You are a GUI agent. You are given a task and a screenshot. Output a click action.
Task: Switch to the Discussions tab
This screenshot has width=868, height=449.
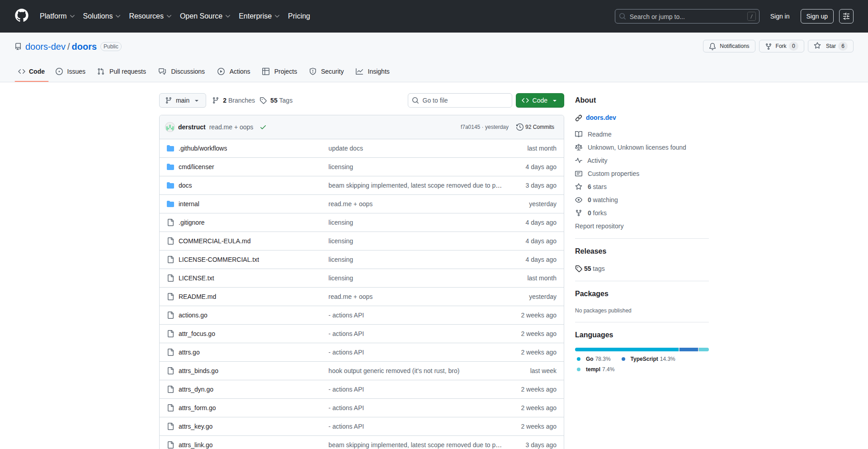click(x=182, y=71)
